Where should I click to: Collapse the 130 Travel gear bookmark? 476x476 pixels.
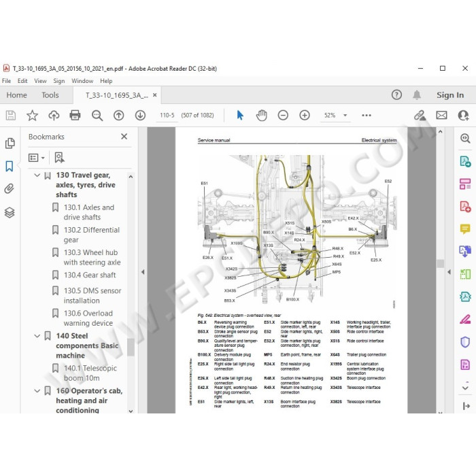[37, 175]
